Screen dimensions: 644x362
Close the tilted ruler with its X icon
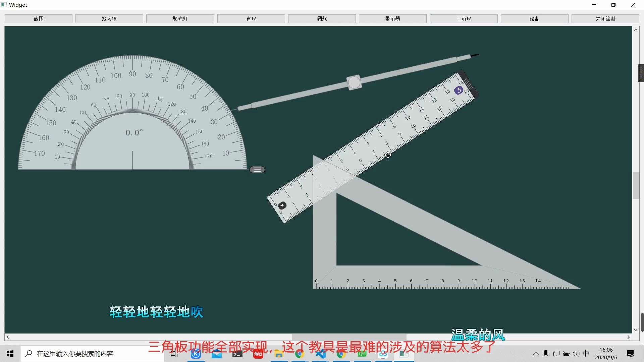282,205
